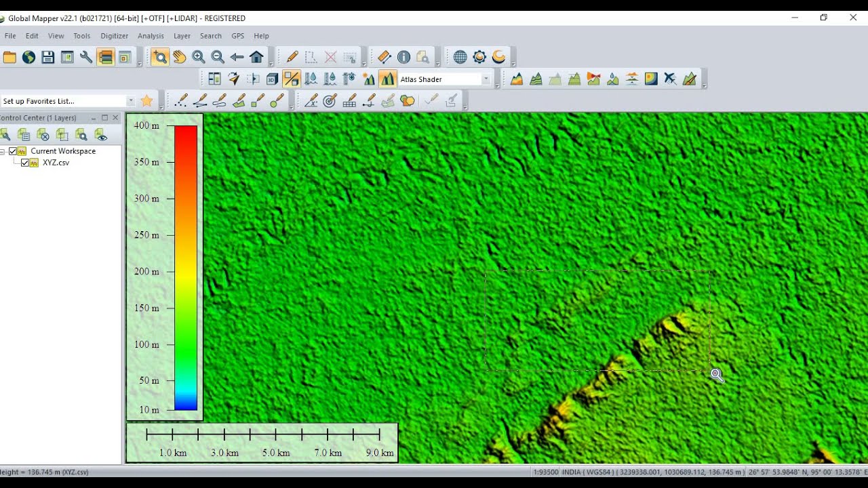Screen dimensions: 868x488
Task: Click the Control Center panel maximize button
Action: 104,118
